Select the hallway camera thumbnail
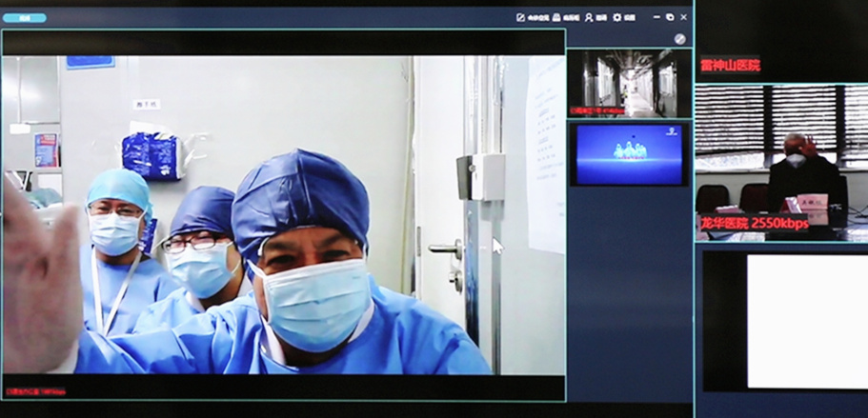Image resolution: width=868 pixels, height=418 pixels. pos(629,83)
